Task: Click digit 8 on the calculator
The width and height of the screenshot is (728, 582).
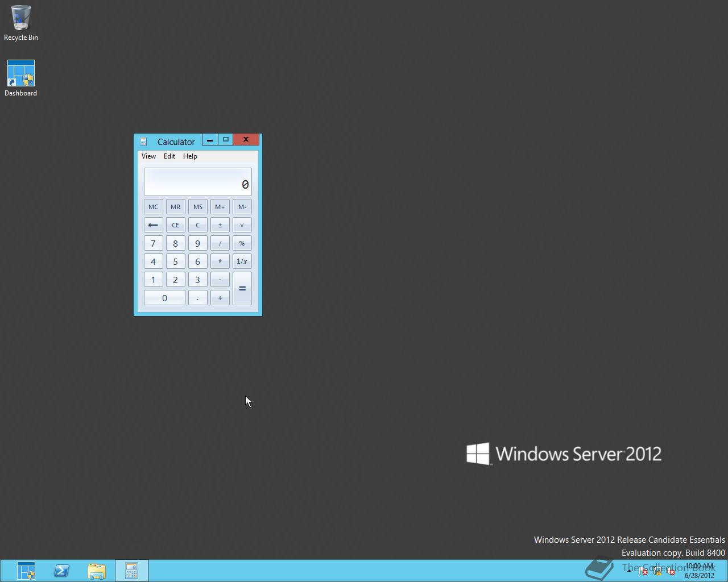Action: [x=176, y=243]
